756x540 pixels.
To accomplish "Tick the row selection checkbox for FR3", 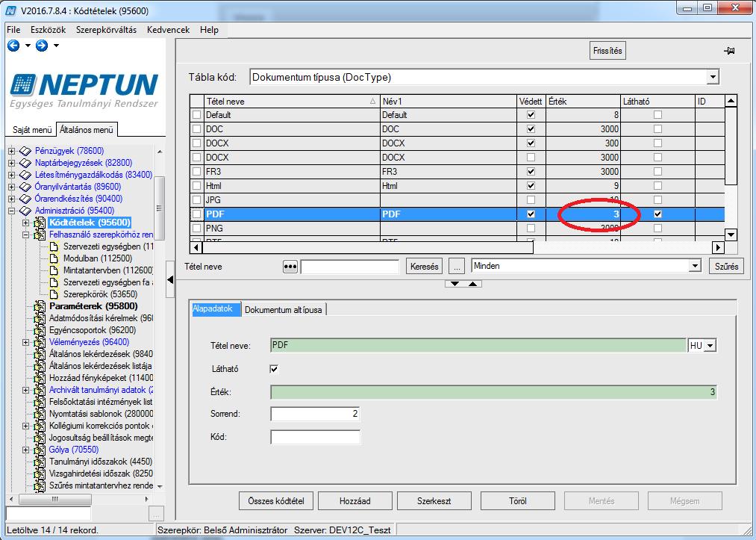I will (197, 171).
